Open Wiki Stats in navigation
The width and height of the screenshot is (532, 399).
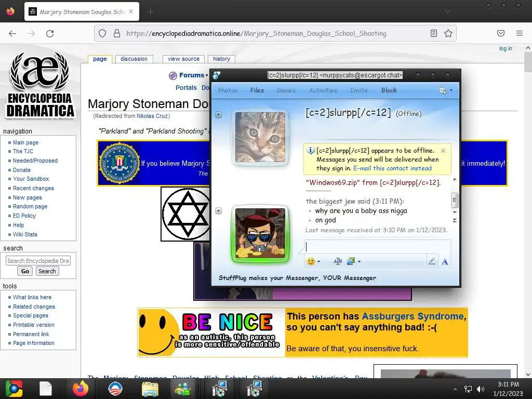point(25,234)
